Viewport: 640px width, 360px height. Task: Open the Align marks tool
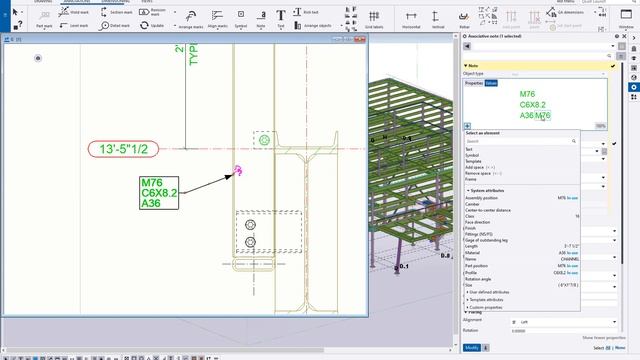[218, 19]
